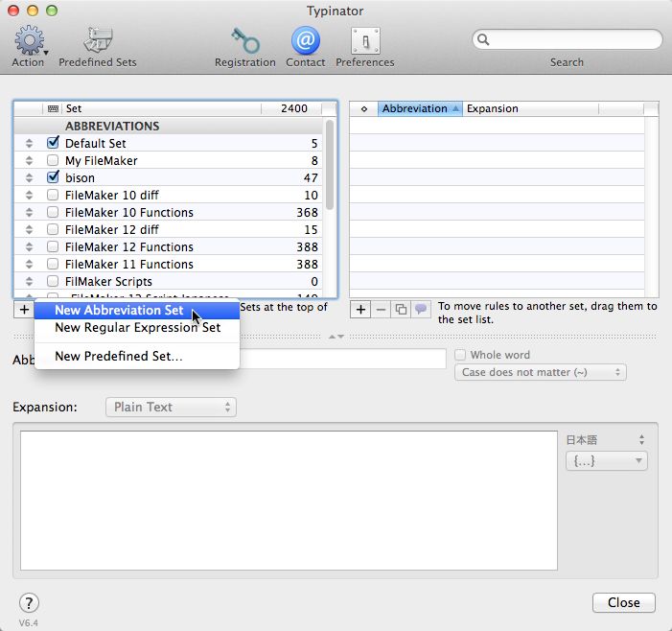Image resolution: width=672 pixels, height=631 pixels.
Task: Remove rule with the minus button
Action: tap(381, 309)
